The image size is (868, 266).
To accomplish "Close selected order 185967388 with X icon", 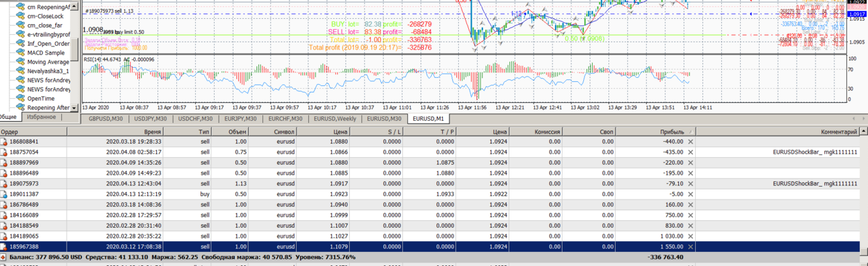I will (x=690, y=247).
